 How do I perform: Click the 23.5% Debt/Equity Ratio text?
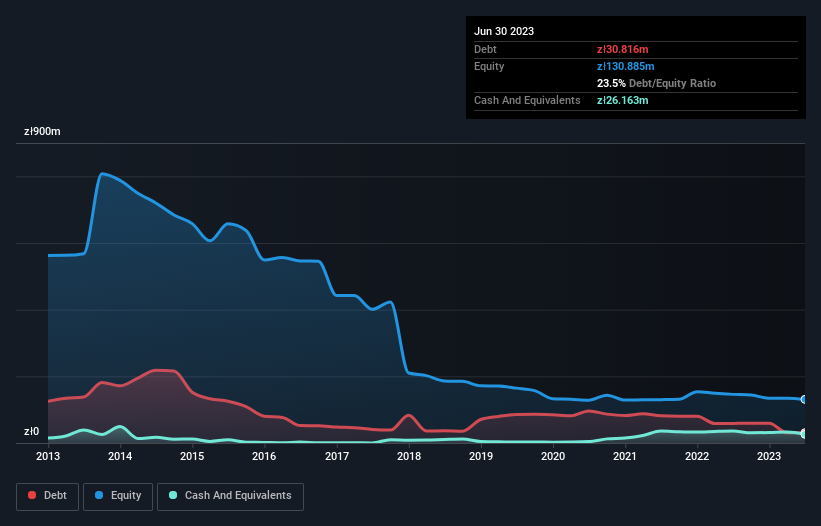click(656, 83)
